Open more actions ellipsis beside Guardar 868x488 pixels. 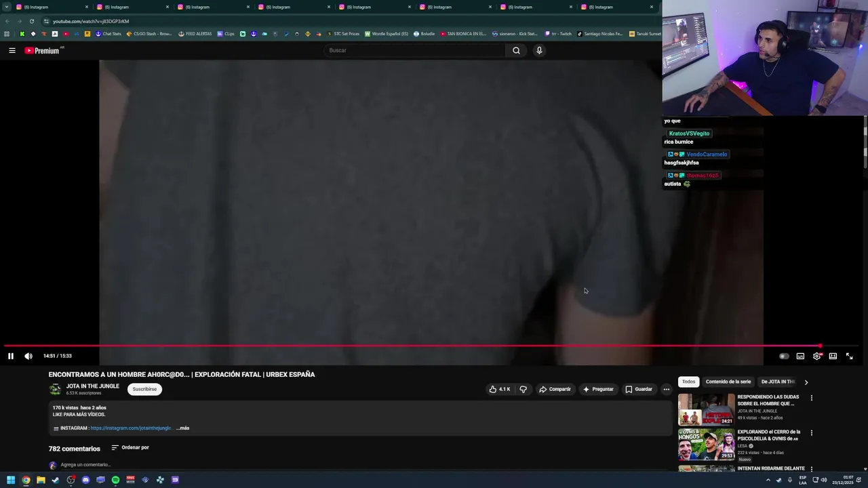666,389
